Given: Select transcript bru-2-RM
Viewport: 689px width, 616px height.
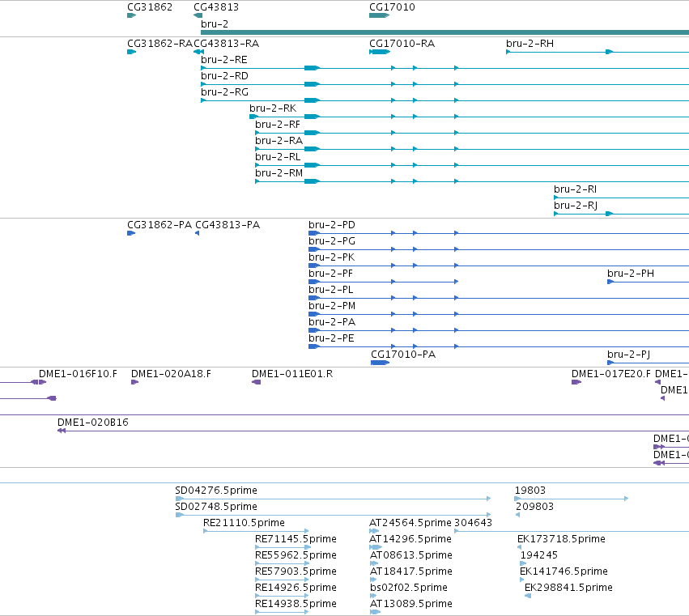Looking at the screenshot, I should point(279,173).
